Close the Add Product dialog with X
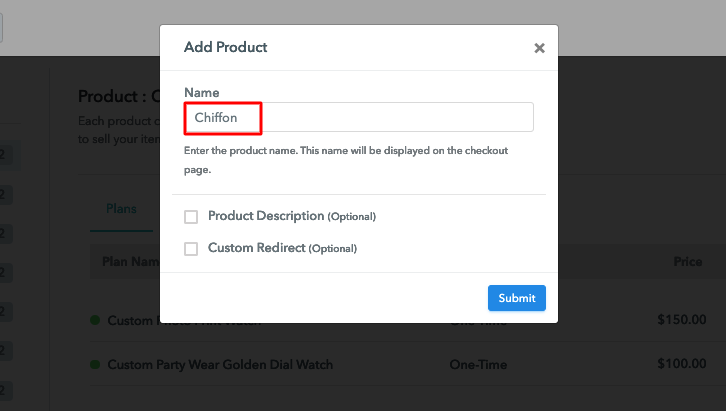This screenshot has width=726, height=411. point(539,48)
